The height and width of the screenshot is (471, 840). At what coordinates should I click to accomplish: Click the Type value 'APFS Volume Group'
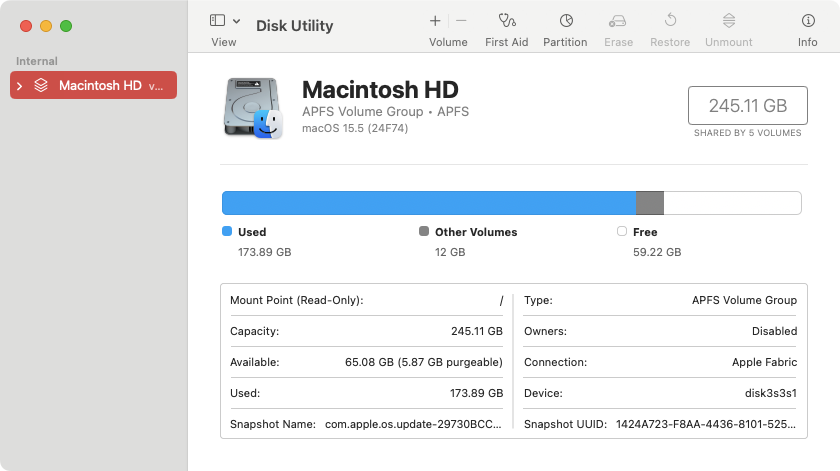744,300
